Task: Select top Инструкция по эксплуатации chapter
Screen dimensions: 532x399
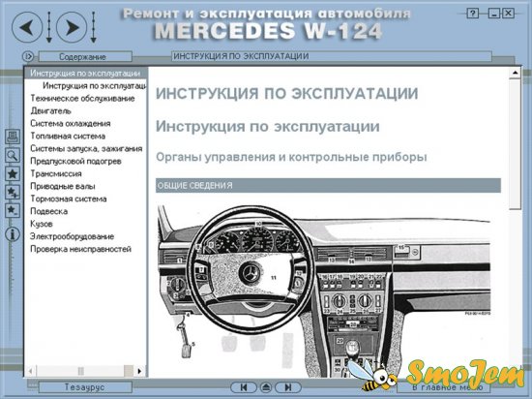Action: pos(85,73)
